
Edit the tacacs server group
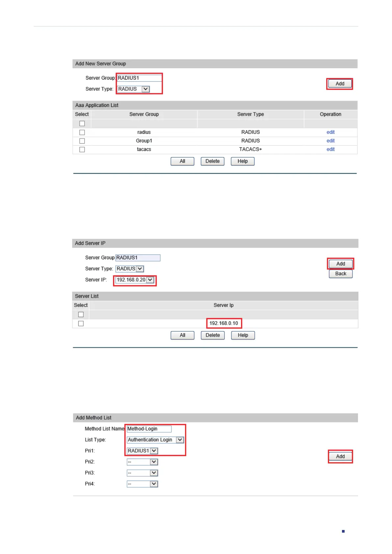tap(330, 149)
